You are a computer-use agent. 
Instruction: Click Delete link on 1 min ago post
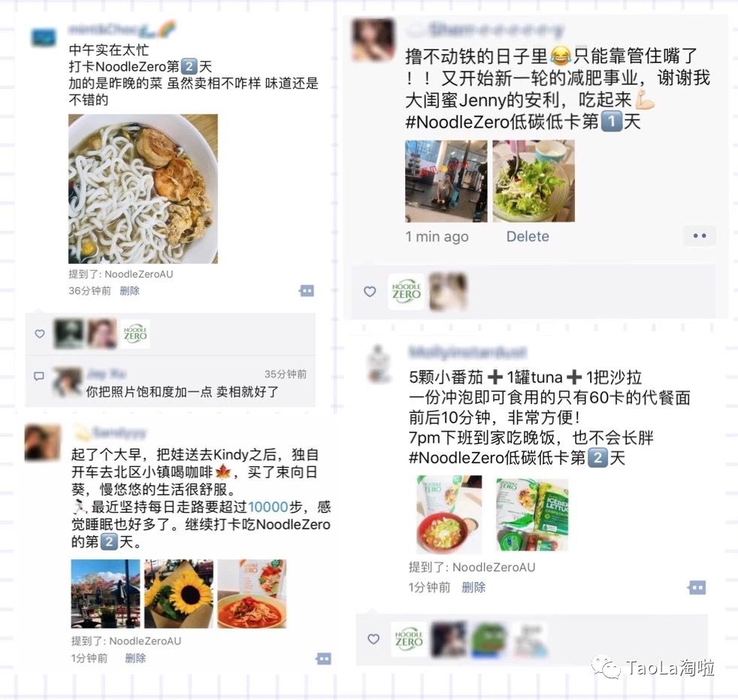tap(528, 236)
